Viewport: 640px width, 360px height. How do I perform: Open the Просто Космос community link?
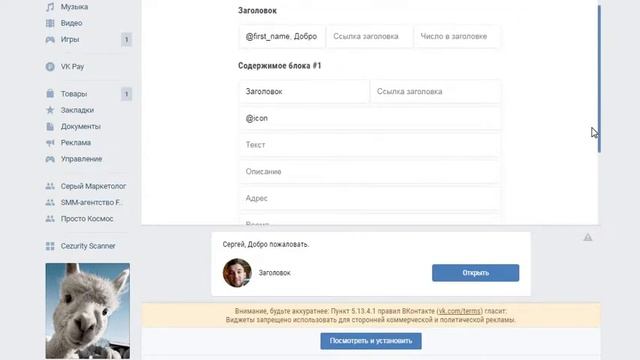tap(88, 219)
